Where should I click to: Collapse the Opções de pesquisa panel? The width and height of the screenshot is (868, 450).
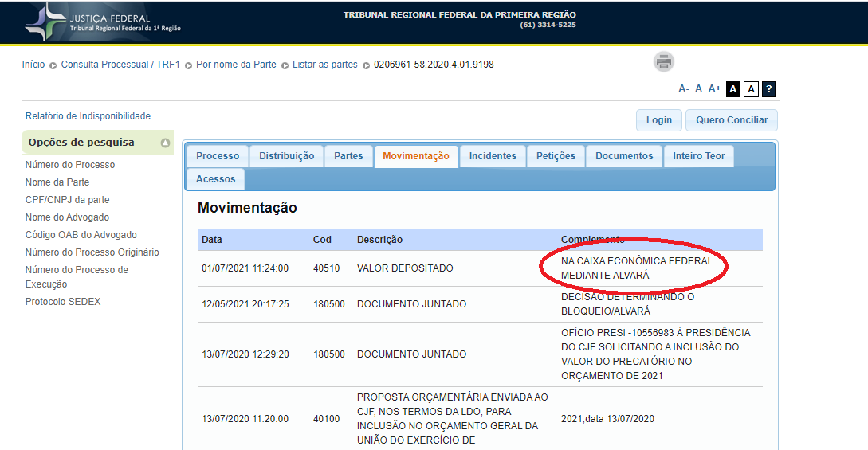165,143
